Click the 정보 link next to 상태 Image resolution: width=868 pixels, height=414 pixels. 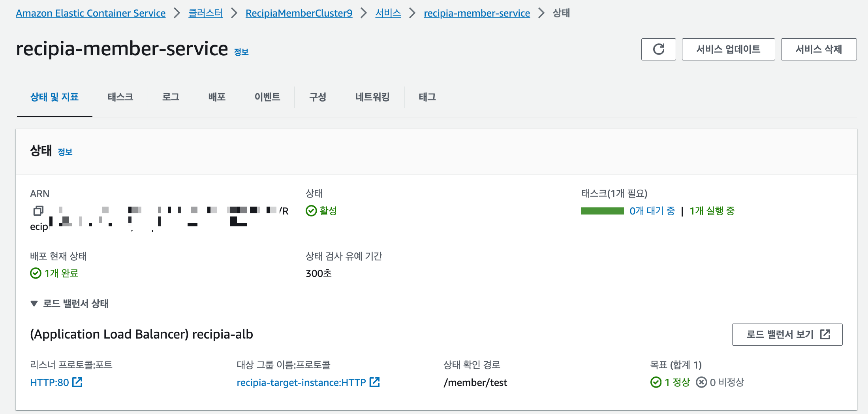click(x=66, y=152)
